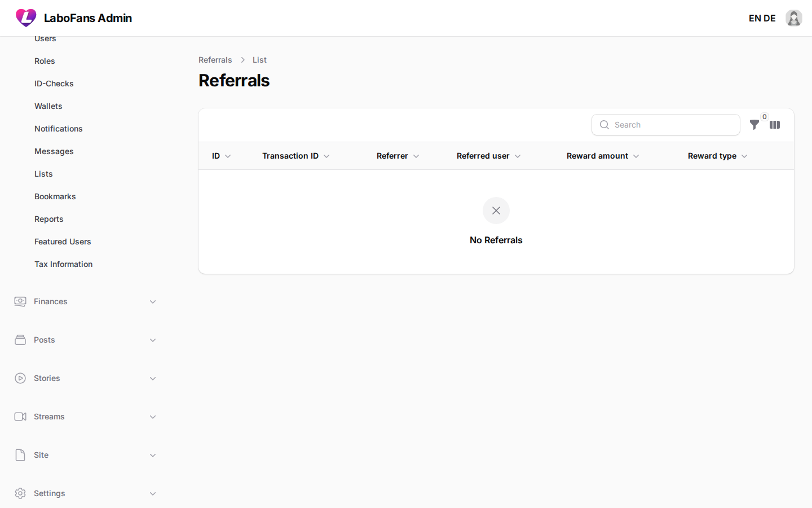Switch language to DE
Screen dimensions: 812x508
770,18
